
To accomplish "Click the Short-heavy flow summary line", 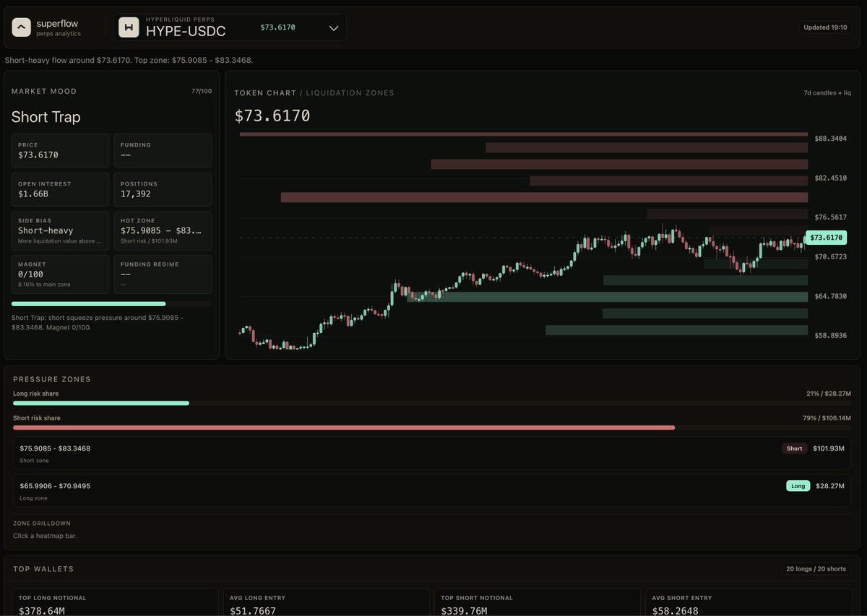I will point(129,60).
